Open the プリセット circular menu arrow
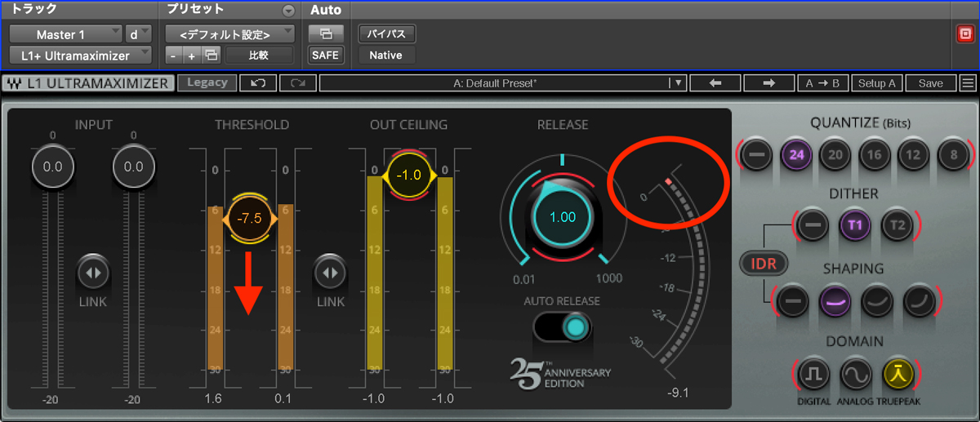This screenshot has width=980, height=422. pos(287,11)
